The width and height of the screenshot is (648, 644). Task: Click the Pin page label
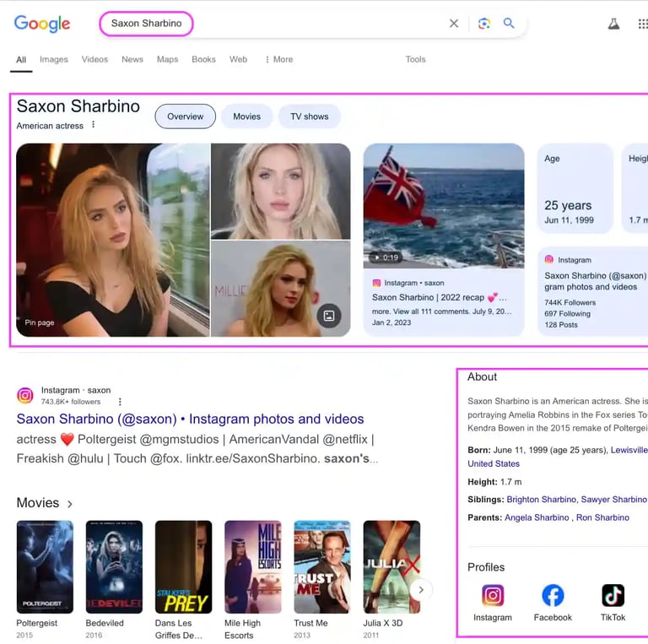point(40,322)
